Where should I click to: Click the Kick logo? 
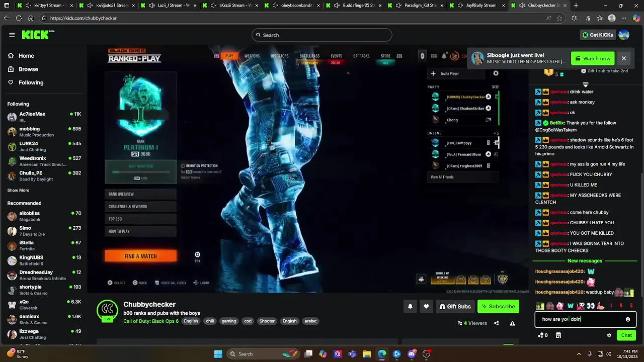(x=38, y=35)
